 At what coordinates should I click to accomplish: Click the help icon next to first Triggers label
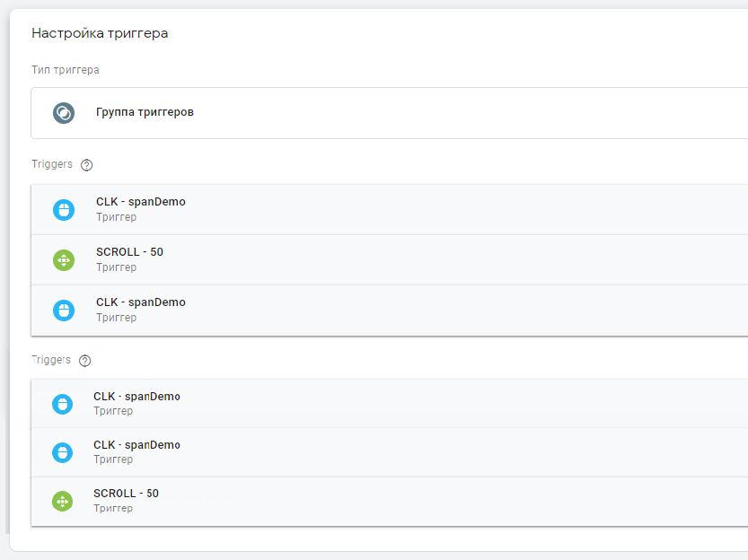click(85, 164)
